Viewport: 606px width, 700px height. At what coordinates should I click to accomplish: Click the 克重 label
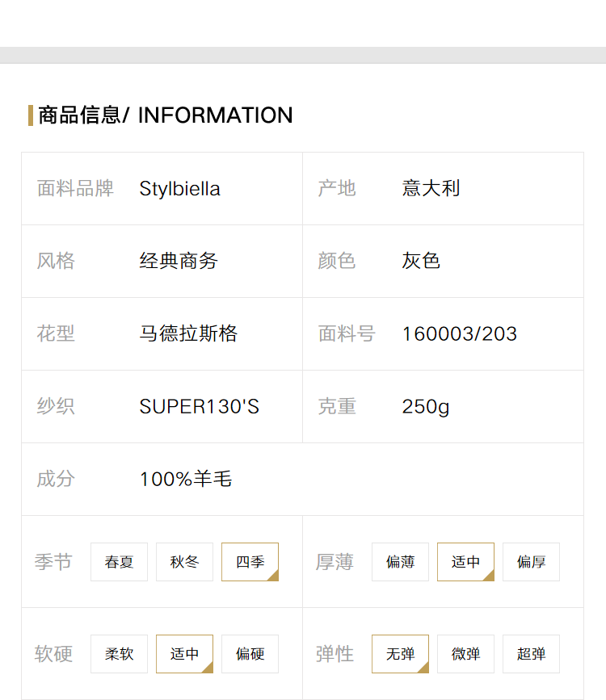coord(337,406)
